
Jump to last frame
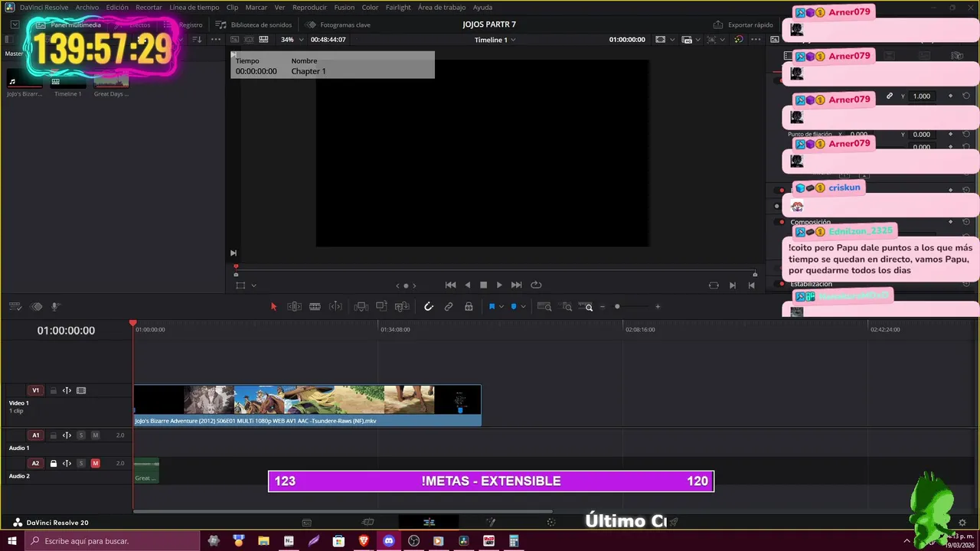516,285
